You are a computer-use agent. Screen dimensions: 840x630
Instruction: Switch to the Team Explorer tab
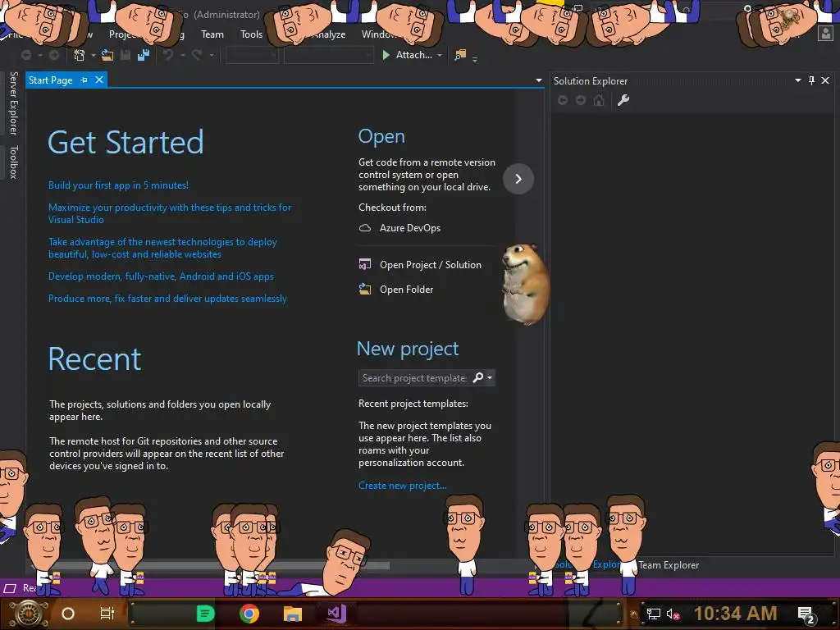coord(668,565)
